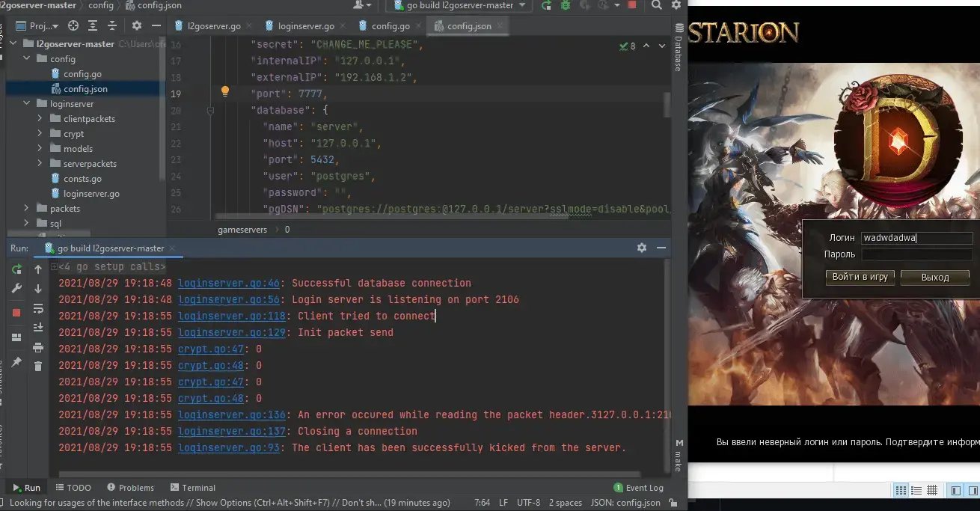Expand the serverpackets folder
The image size is (980, 511).
point(41,163)
